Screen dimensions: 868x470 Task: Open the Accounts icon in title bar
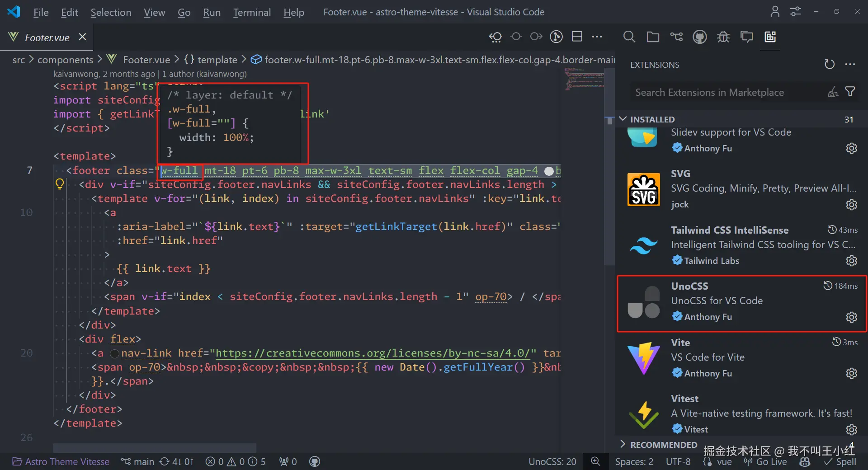(x=775, y=12)
